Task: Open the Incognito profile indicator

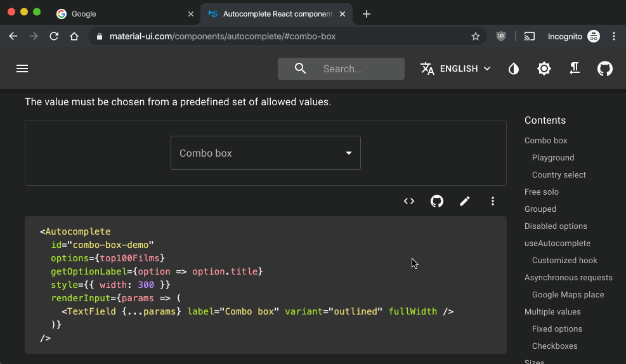Action: pos(573,36)
